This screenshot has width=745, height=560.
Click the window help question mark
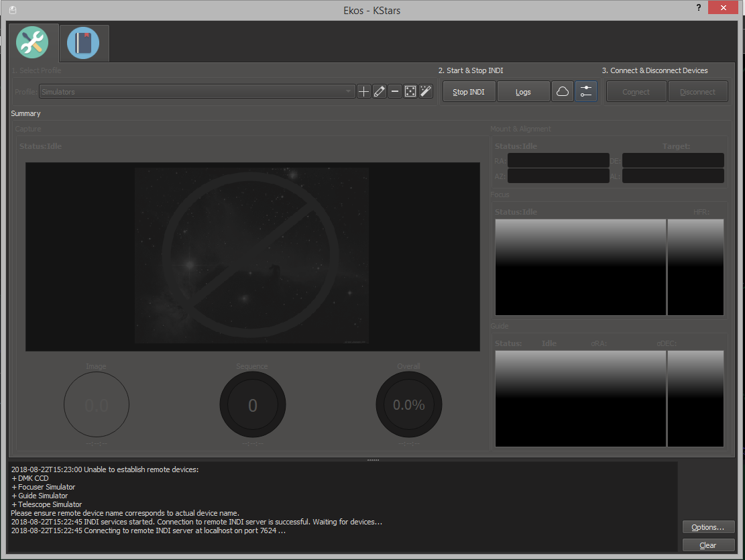(x=699, y=7)
